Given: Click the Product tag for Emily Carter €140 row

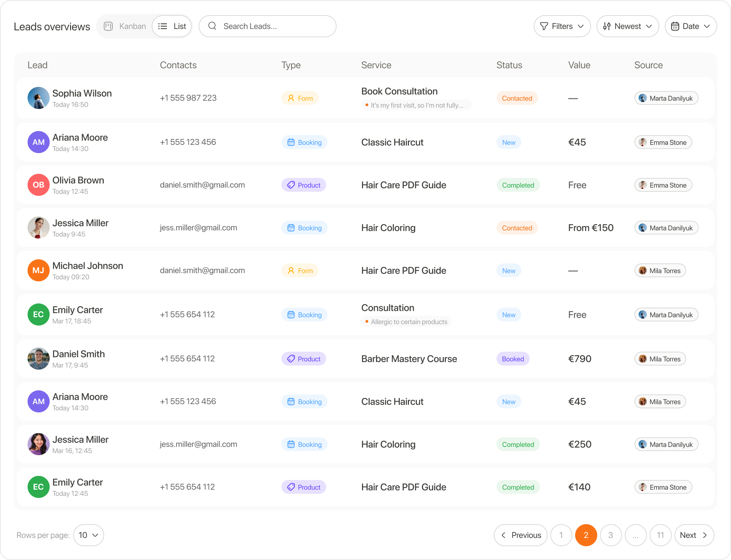Looking at the screenshot, I should (304, 487).
